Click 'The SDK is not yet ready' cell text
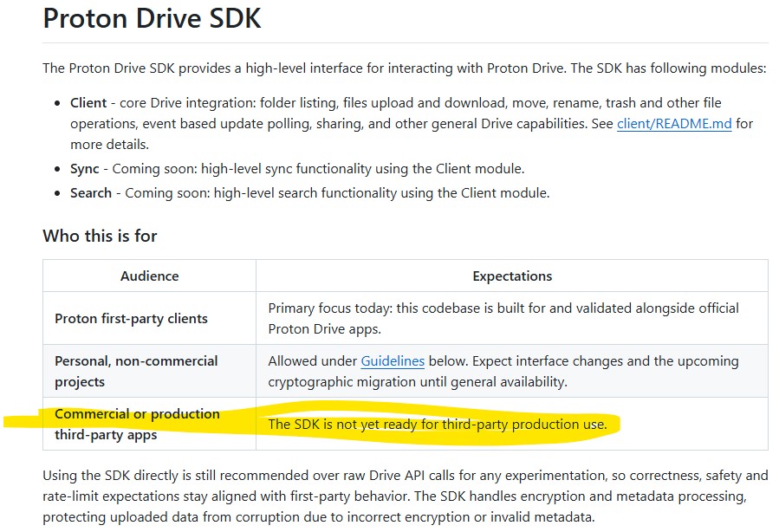The height and width of the screenshot is (532, 779). tap(438, 425)
